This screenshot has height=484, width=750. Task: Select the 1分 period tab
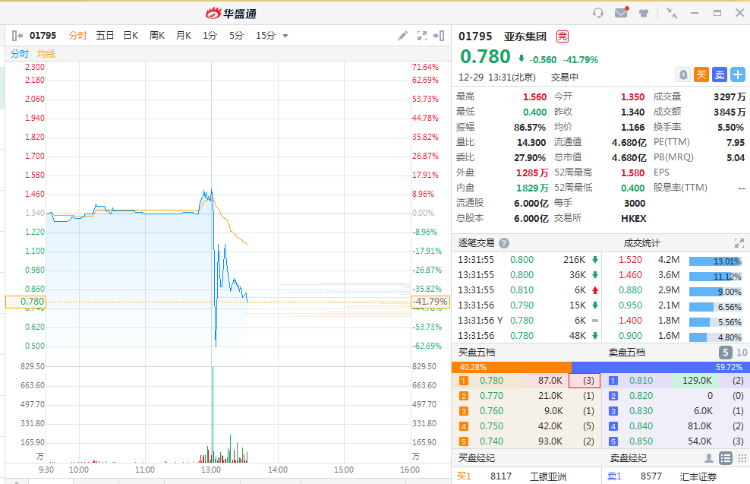tap(210, 35)
